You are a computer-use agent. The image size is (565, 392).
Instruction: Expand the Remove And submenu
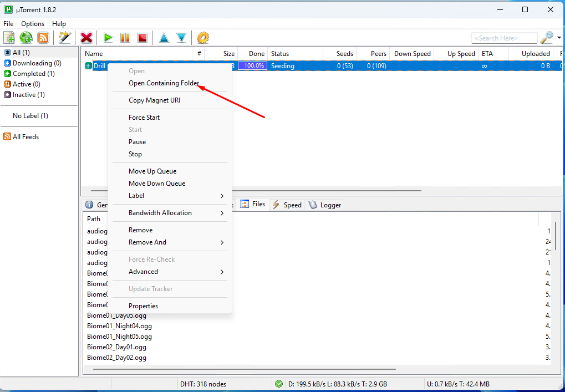click(170, 242)
